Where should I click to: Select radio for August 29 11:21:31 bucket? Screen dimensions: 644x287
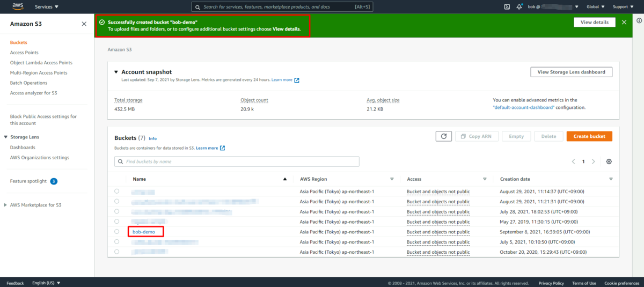[116, 201]
